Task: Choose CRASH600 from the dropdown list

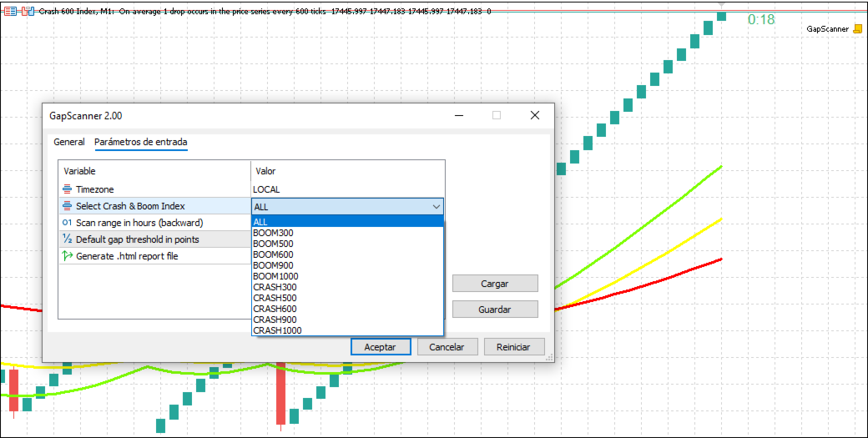Action: tap(347, 309)
